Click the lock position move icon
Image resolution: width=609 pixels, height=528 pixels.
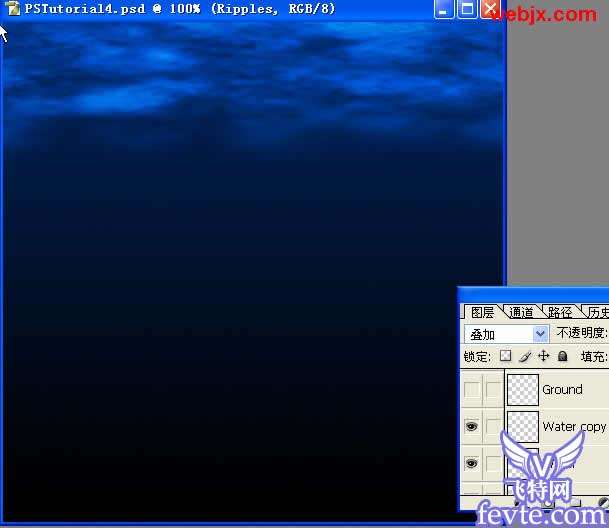click(x=543, y=355)
